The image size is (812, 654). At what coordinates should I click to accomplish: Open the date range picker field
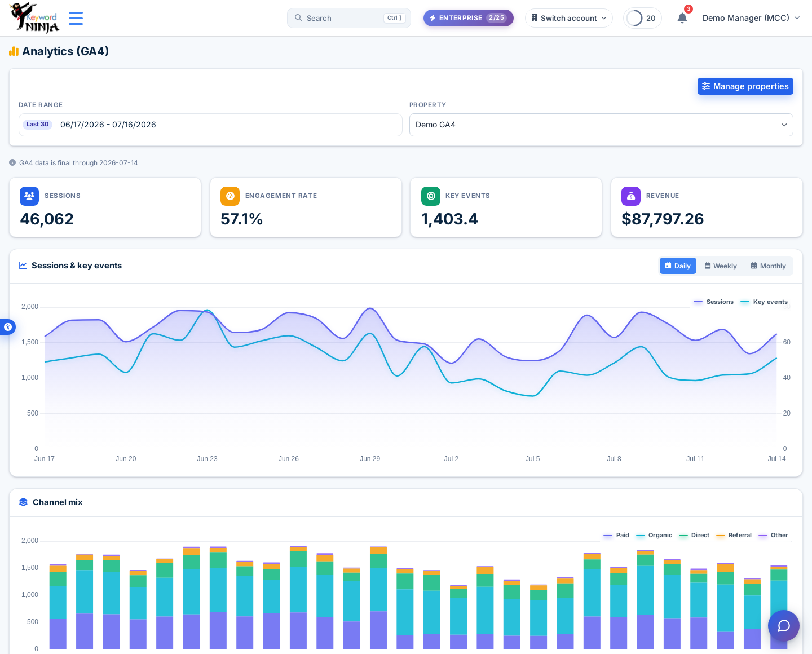(x=210, y=125)
